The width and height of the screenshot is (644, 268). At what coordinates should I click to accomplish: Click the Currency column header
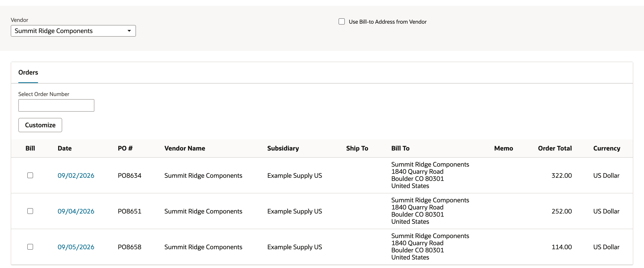pos(606,148)
